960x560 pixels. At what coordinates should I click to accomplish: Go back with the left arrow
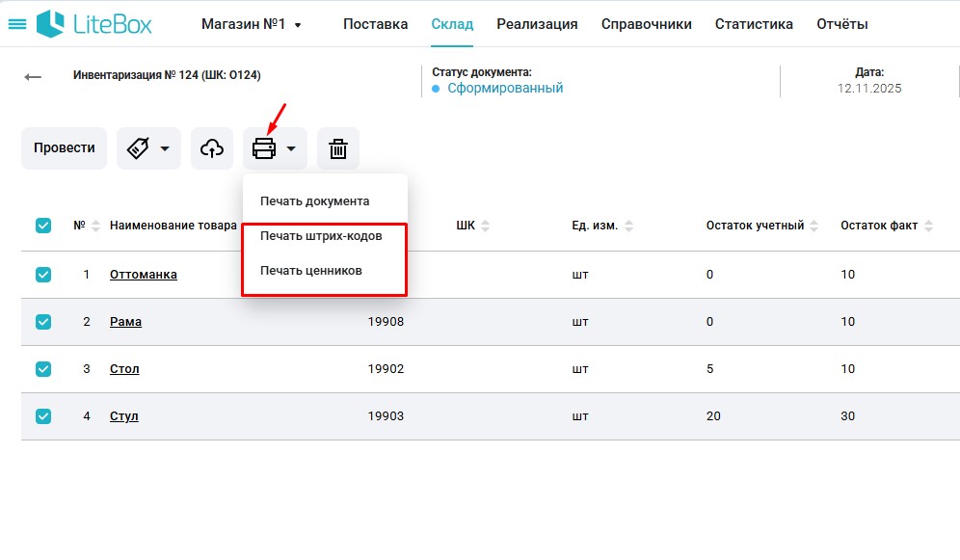point(34,77)
